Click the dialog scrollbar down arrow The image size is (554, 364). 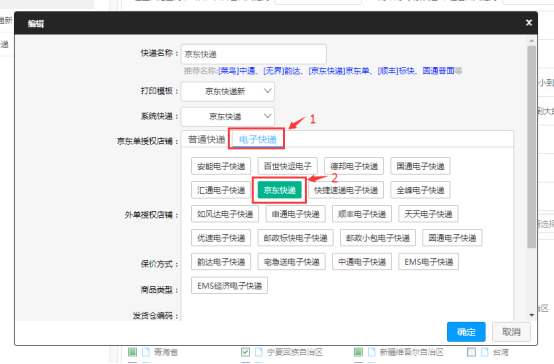[x=531, y=315]
